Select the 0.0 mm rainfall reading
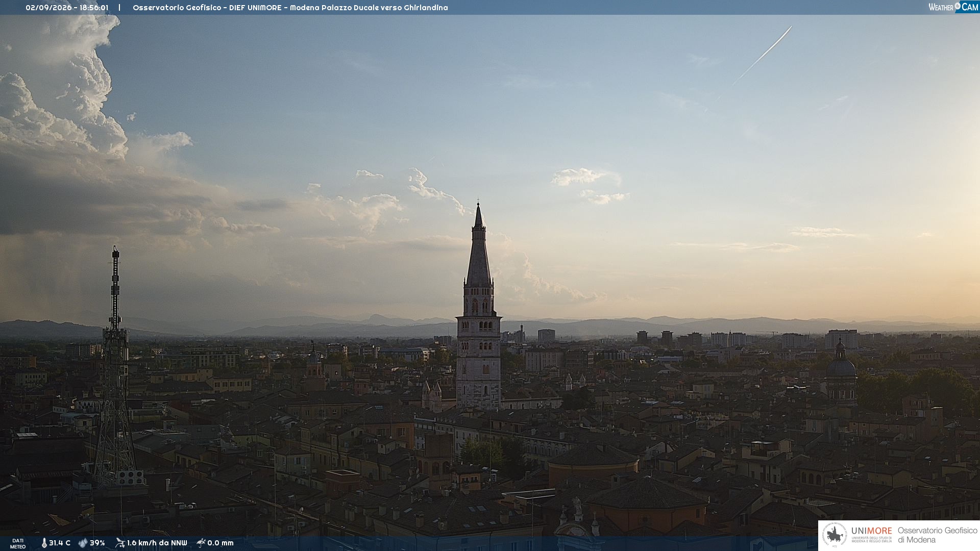Image resolution: width=980 pixels, height=551 pixels. tap(220, 543)
